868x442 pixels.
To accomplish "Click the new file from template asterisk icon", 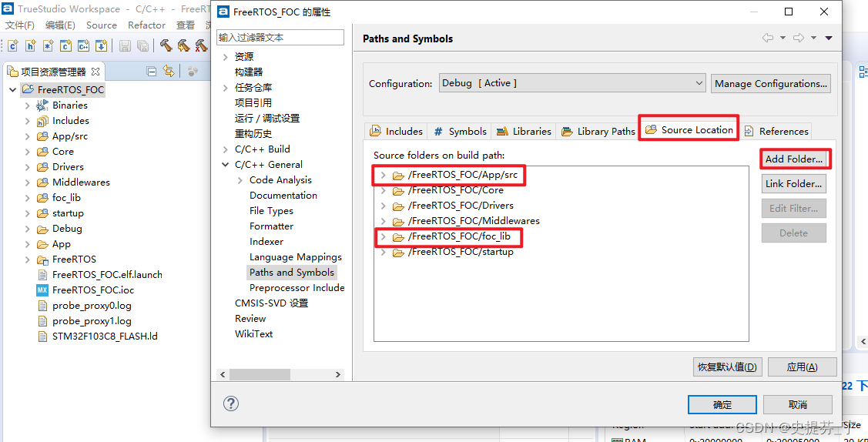I will pyautogui.click(x=49, y=46).
